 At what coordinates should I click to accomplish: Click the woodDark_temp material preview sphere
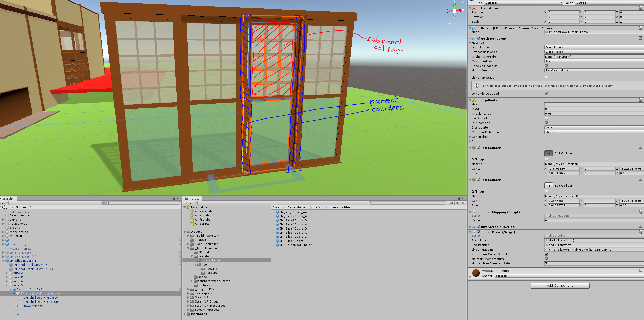click(x=476, y=273)
